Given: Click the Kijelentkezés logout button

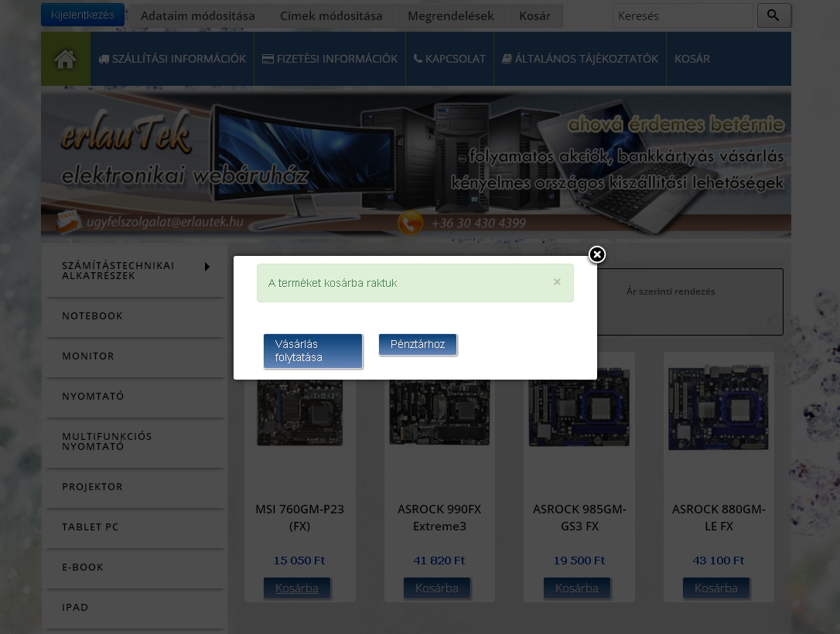Looking at the screenshot, I should point(83,15).
